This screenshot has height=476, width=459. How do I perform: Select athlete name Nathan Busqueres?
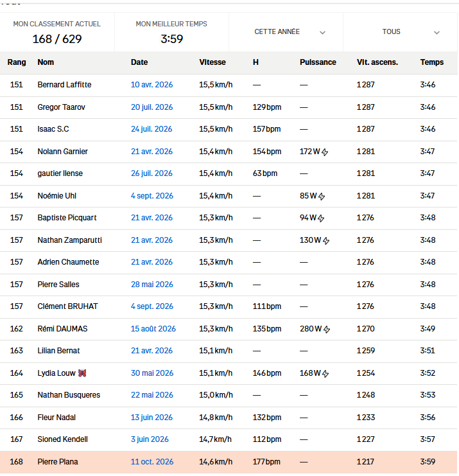pyautogui.click(x=69, y=395)
